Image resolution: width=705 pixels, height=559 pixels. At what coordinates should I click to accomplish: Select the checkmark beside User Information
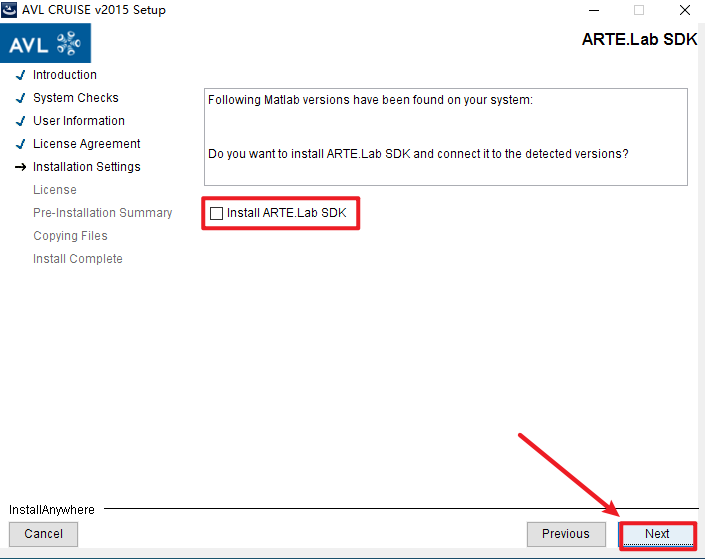click(20, 121)
